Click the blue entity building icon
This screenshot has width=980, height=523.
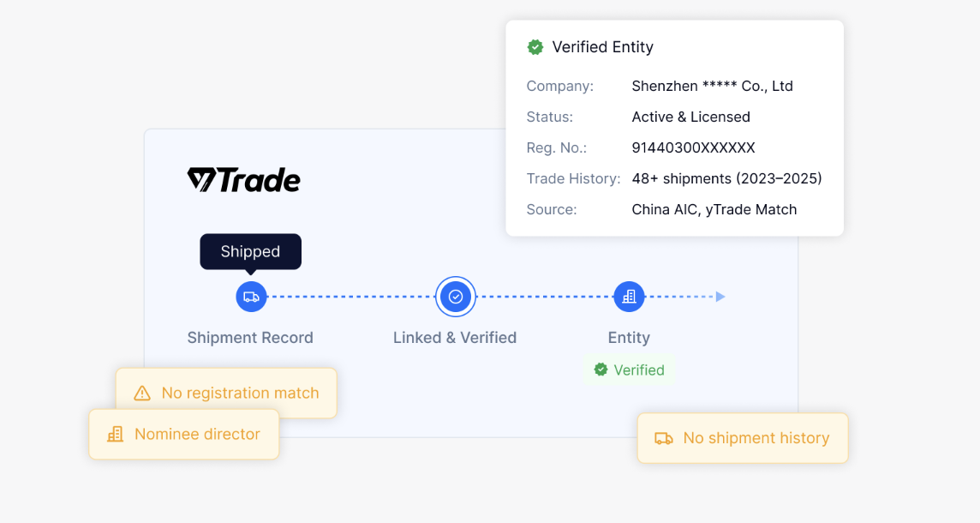(629, 297)
